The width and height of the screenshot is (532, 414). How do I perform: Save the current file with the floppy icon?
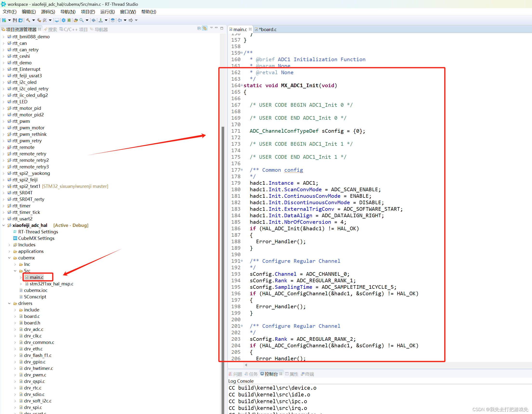tap(15, 20)
